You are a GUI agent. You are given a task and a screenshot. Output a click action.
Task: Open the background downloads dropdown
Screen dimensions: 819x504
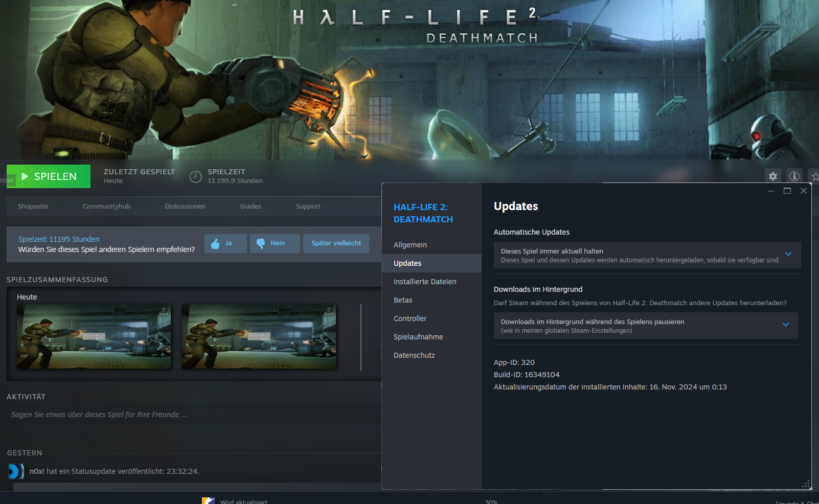[x=646, y=326]
